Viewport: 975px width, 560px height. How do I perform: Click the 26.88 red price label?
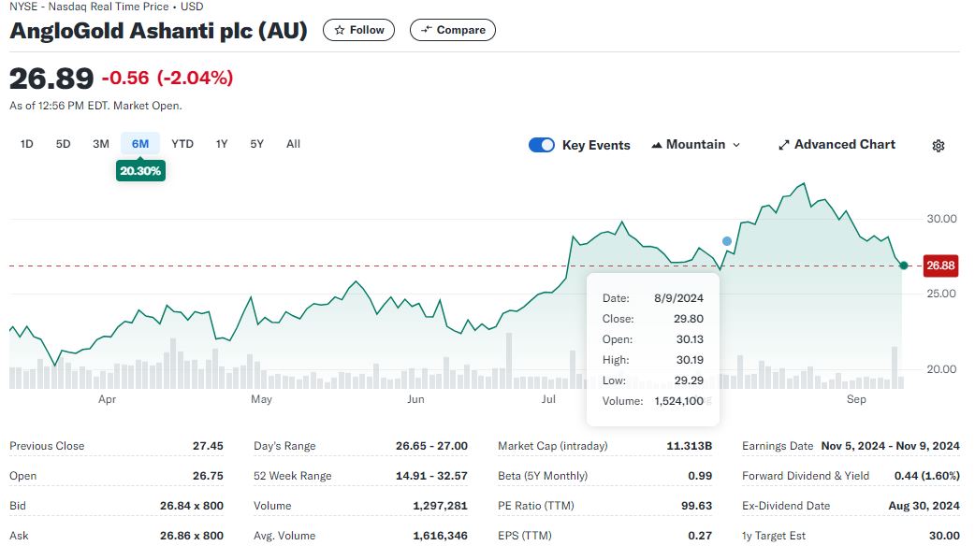click(x=940, y=266)
